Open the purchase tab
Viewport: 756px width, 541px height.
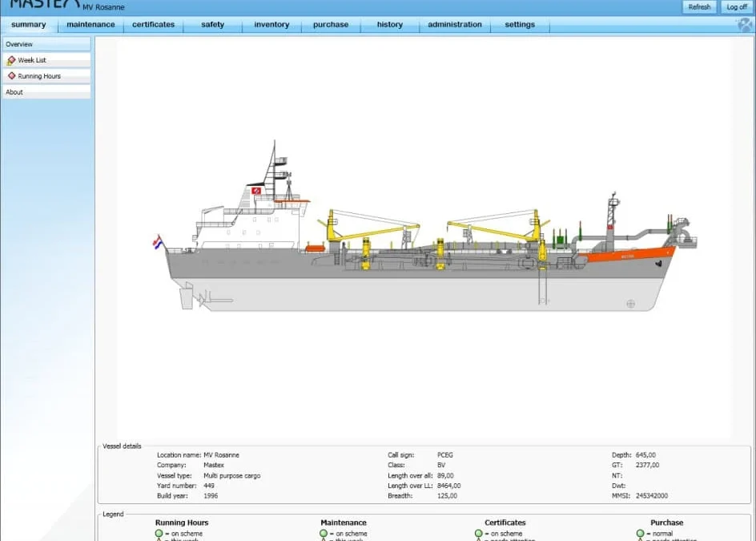point(330,25)
